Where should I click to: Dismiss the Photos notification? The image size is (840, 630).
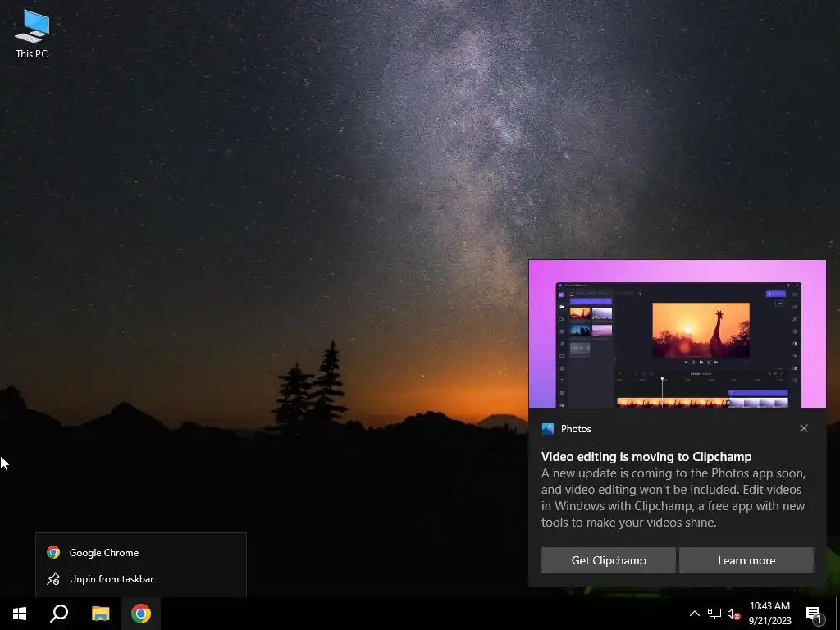point(804,428)
